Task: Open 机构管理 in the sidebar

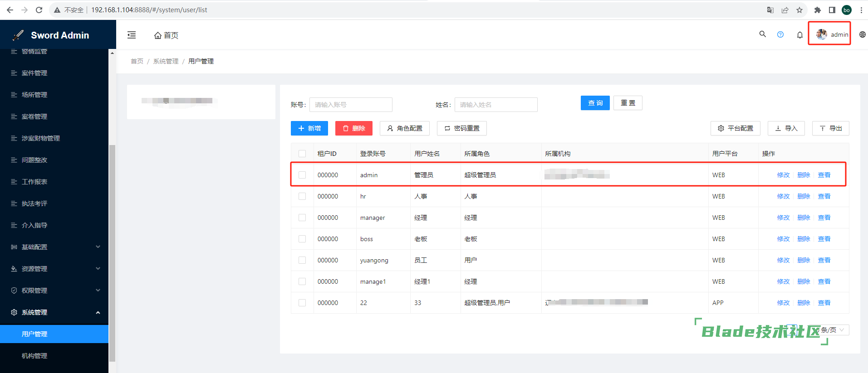Action: (x=54, y=356)
